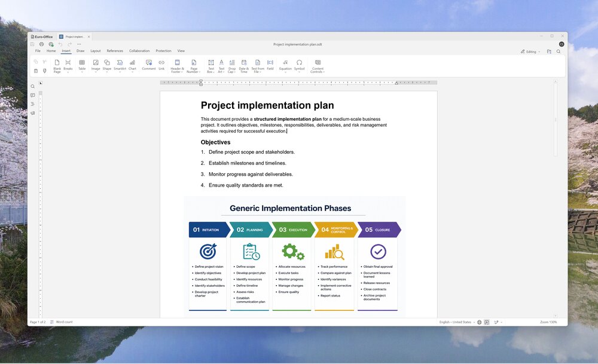Click the search magnifier in header
This screenshot has width=598, height=364.
(559, 51)
